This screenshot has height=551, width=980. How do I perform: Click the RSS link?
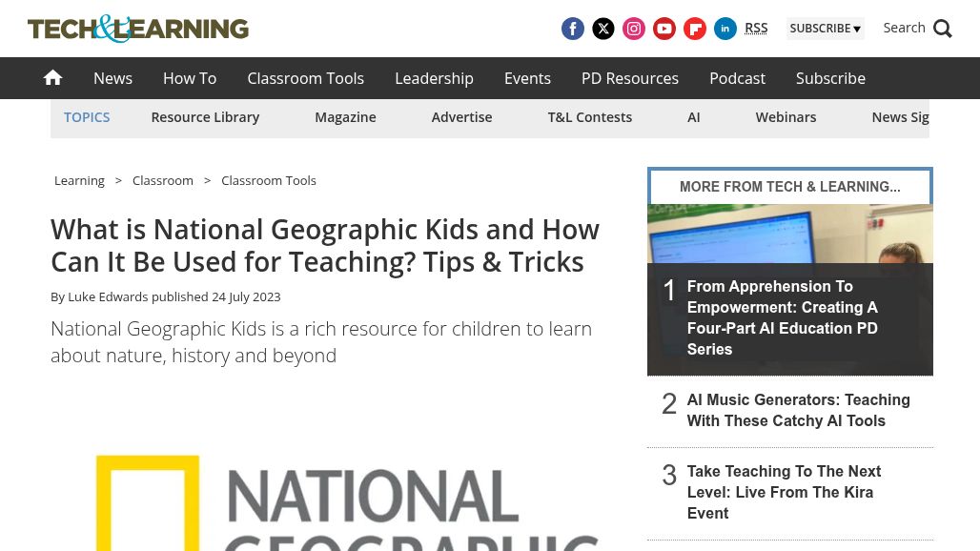pos(756,28)
